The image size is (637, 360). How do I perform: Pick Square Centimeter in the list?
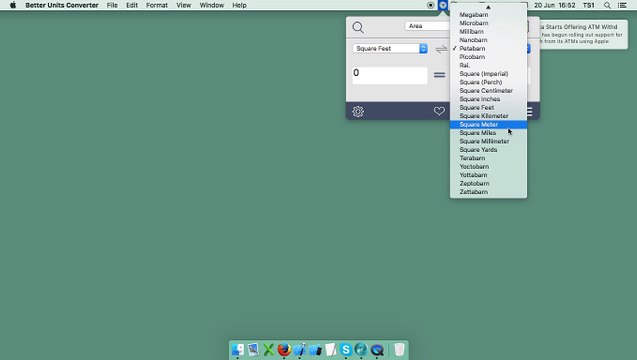click(488, 91)
